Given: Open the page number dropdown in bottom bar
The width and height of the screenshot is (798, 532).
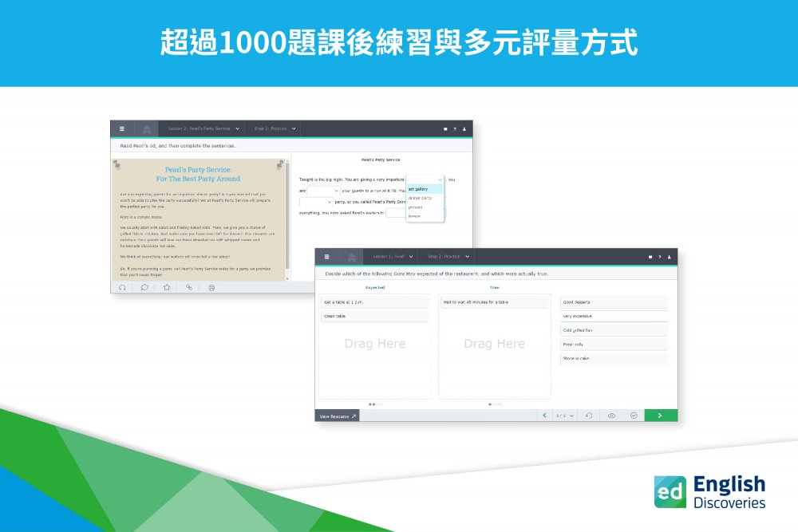Looking at the screenshot, I should pos(565,416).
